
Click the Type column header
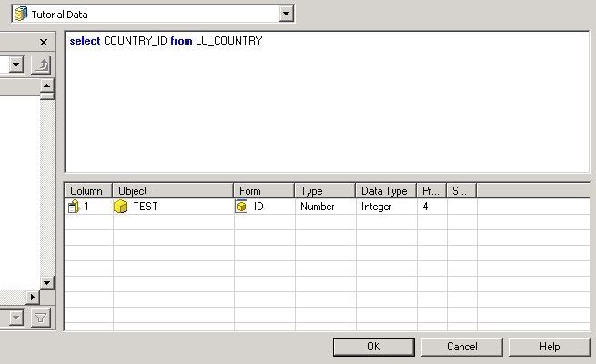point(325,191)
